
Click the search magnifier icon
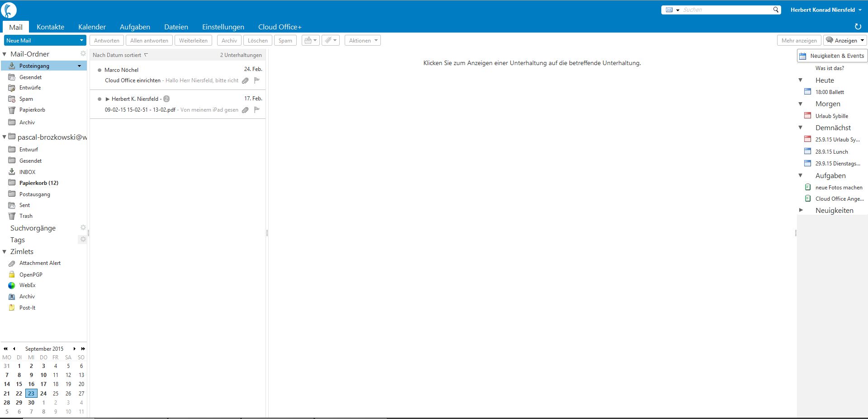[776, 9]
